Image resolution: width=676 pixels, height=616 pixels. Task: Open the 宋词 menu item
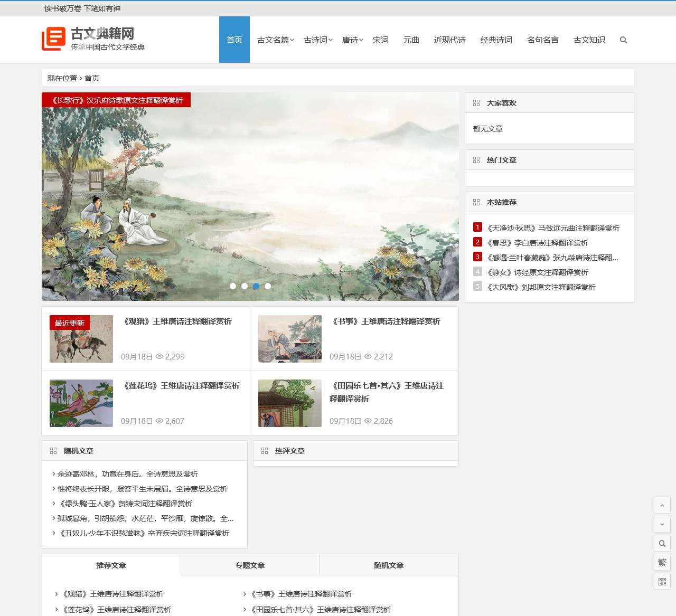[380, 40]
